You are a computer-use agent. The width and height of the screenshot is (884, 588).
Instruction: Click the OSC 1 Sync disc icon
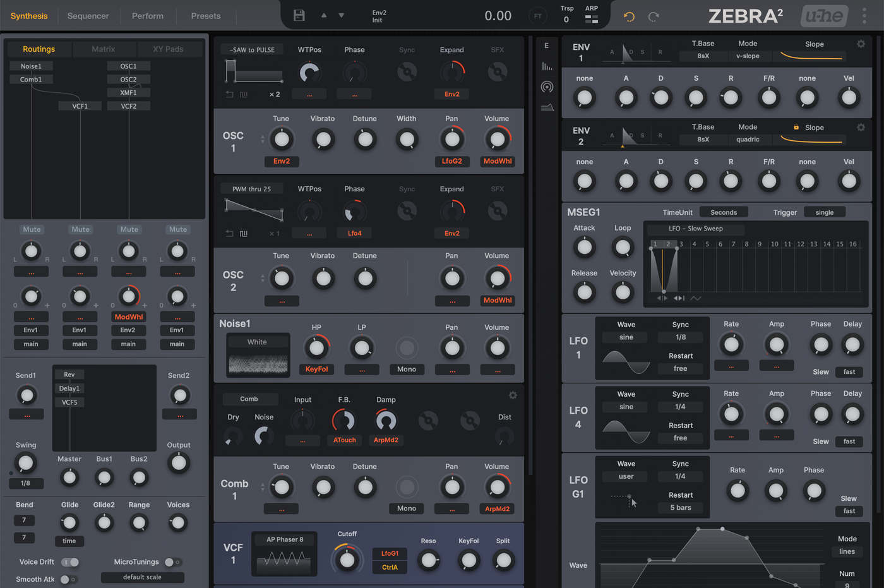click(407, 72)
